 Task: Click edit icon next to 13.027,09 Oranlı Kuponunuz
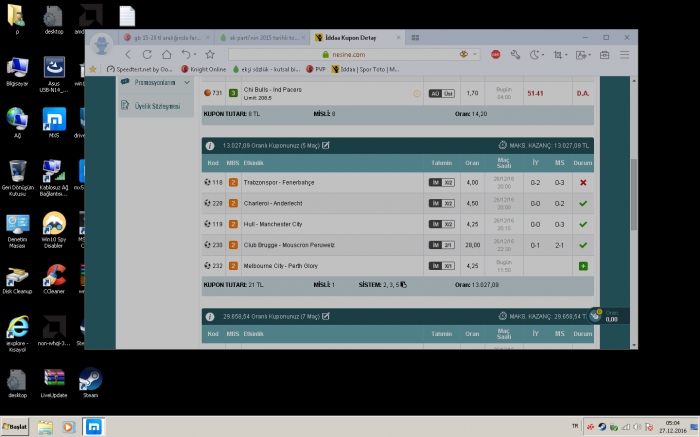coord(326,145)
